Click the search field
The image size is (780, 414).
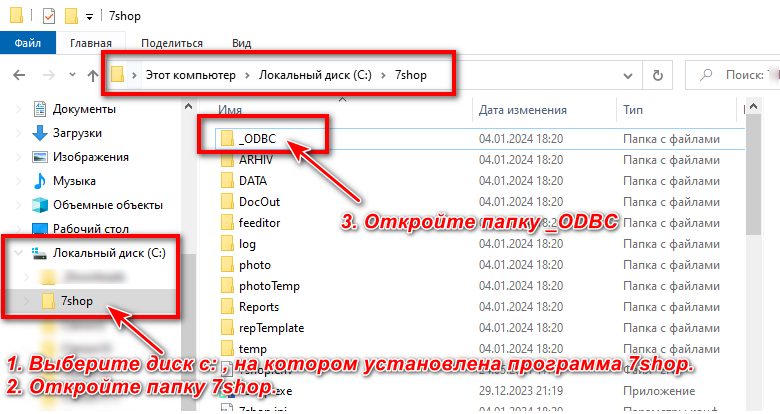732,75
